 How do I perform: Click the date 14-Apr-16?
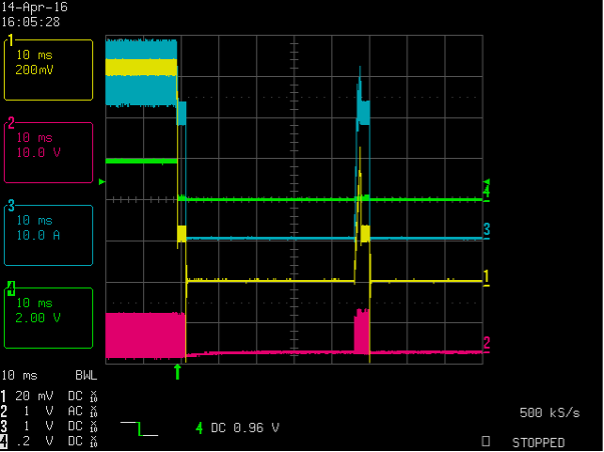coord(35,7)
